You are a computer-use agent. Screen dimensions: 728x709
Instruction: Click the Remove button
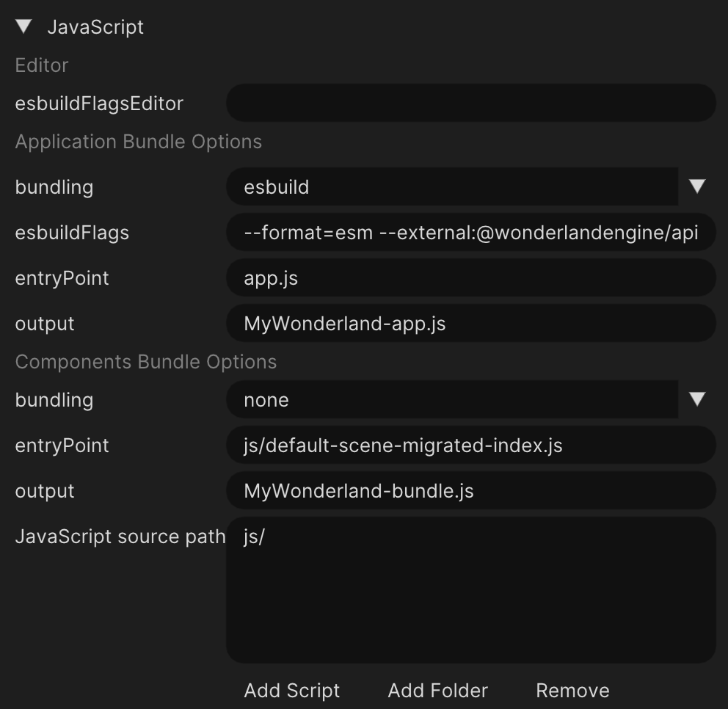(572, 690)
